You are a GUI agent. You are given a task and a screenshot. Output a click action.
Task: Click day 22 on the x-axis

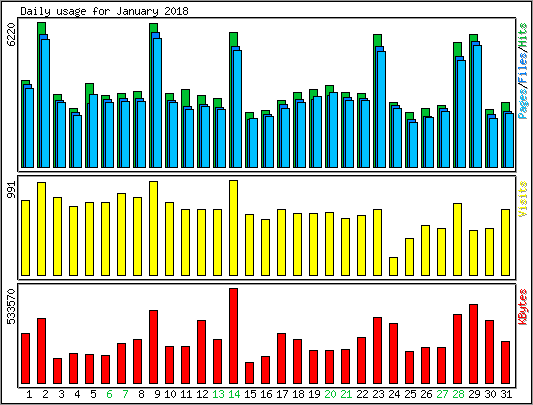tap(362, 394)
